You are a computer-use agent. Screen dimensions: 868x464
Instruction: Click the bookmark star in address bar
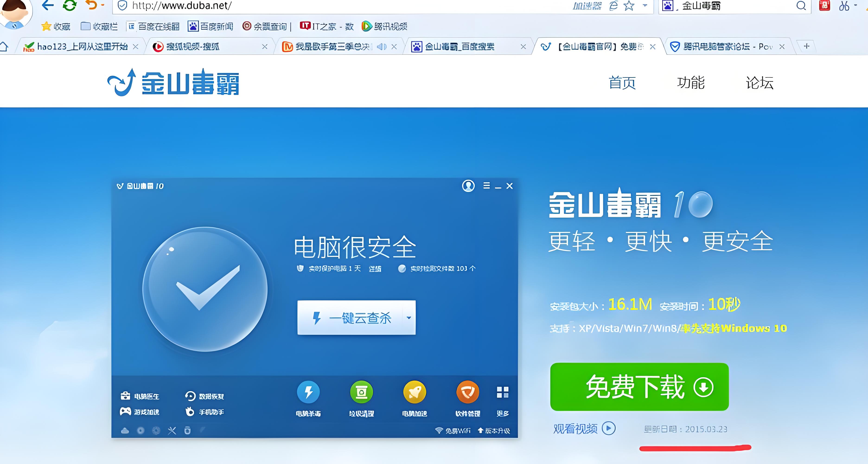tap(629, 6)
